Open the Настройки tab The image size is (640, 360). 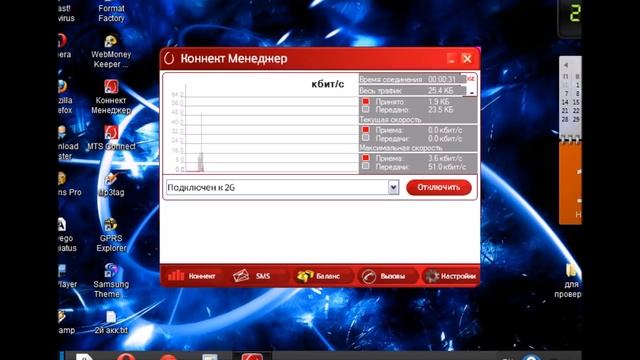click(x=451, y=276)
